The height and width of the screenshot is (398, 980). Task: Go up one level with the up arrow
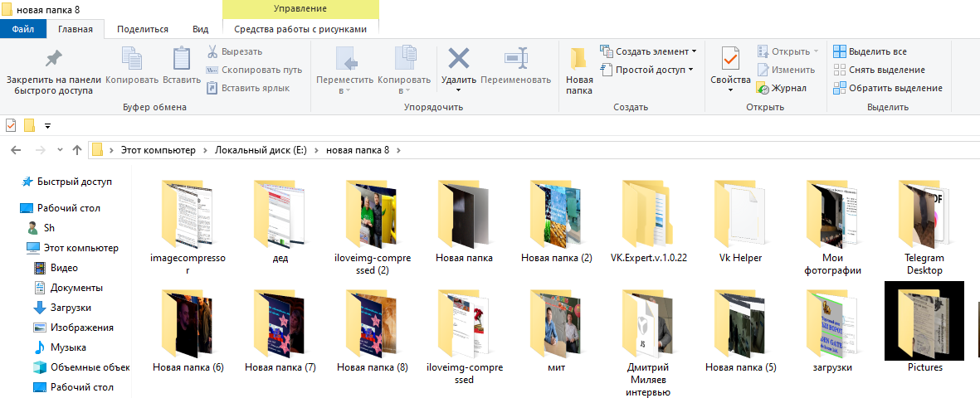click(77, 150)
